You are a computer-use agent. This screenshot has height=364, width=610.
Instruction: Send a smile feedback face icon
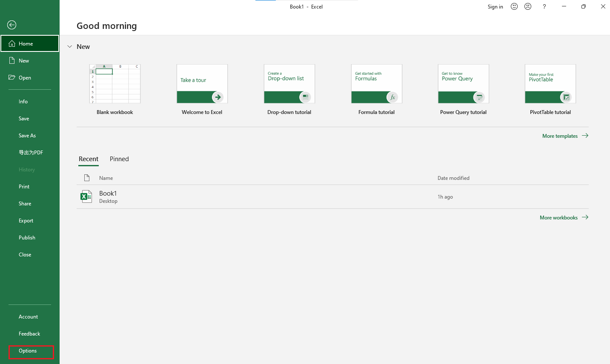pos(514,6)
